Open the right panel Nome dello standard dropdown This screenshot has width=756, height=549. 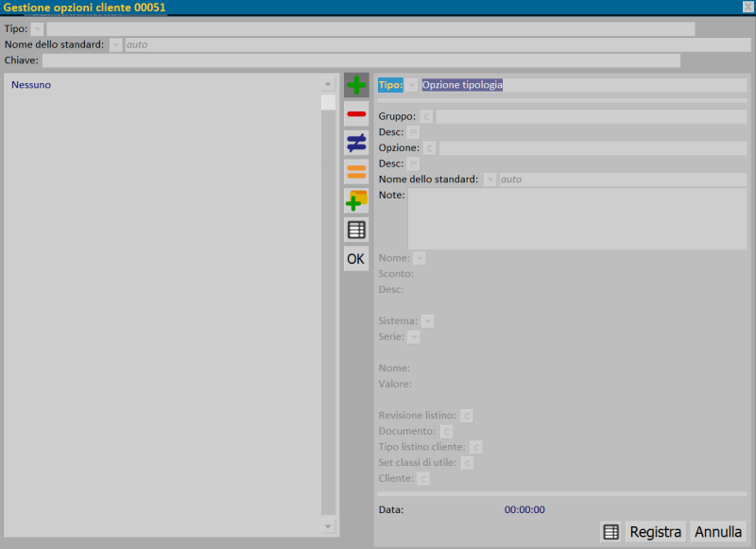click(490, 180)
